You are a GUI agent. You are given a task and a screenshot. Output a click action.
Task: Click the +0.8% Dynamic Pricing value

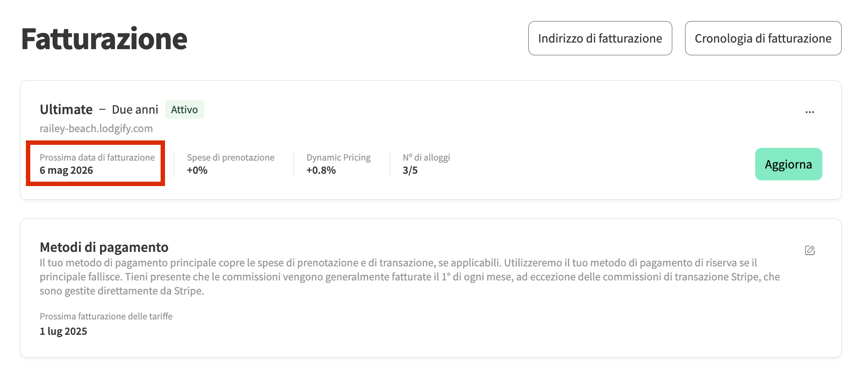pos(321,170)
